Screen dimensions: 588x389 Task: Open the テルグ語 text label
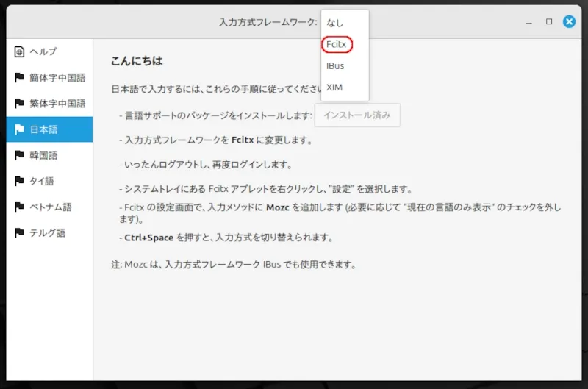[x=48, y=232]
